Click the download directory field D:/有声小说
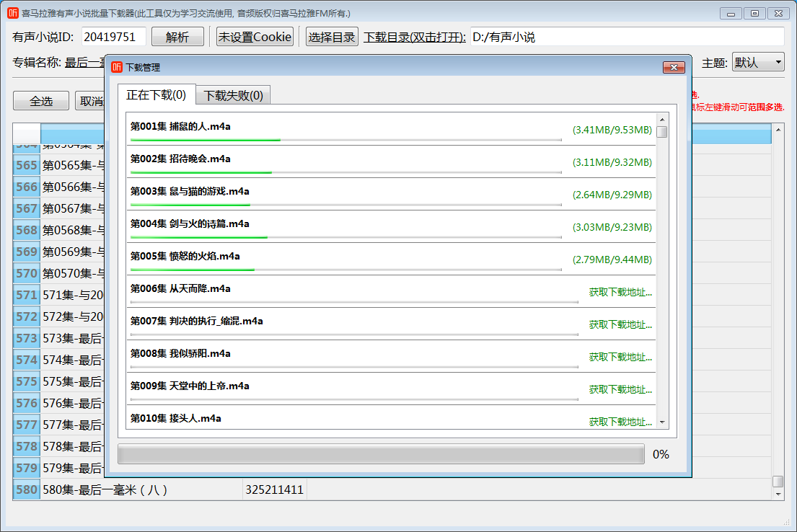797x532 pixels. pos(628,37)
